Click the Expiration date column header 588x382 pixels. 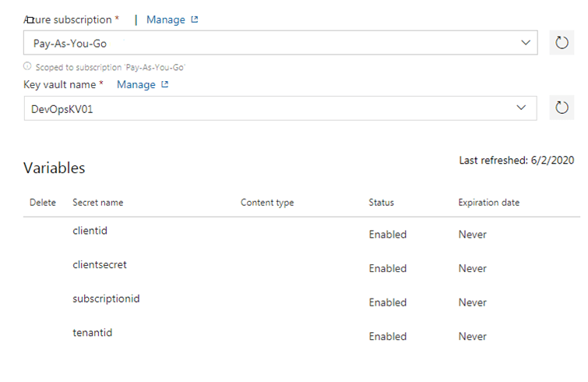click(x=488, y=203)
